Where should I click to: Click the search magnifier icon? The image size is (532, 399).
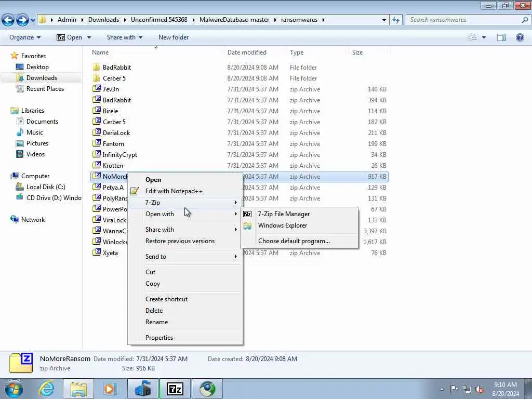pos(525,20)
